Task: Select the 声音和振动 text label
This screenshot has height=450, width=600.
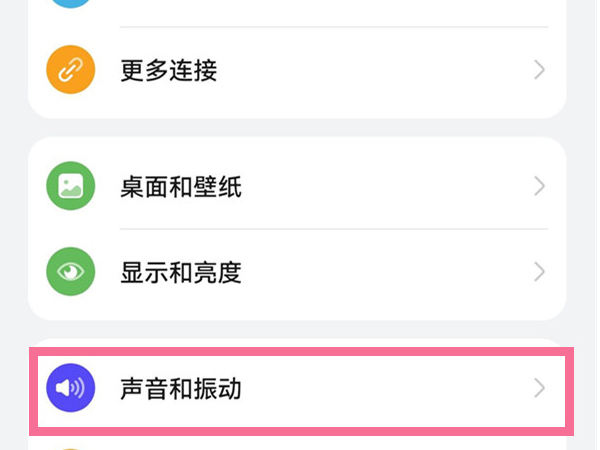Action: [x=181, y=389]
